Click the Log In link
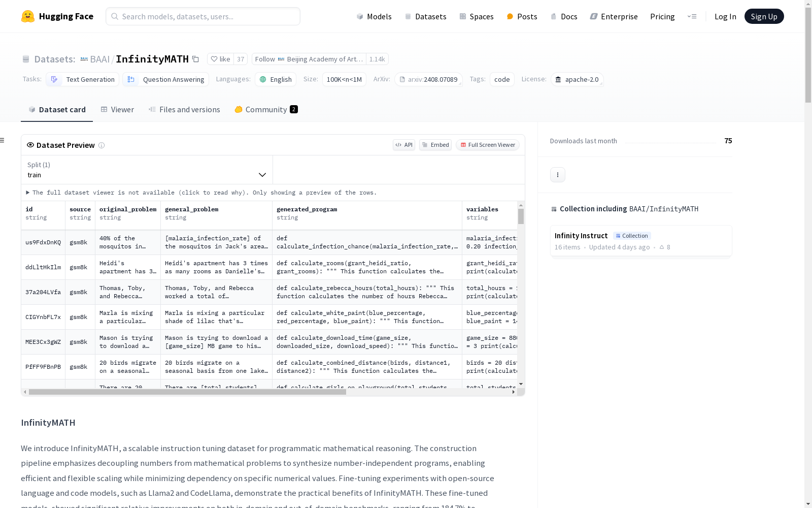Screen dimensions: 812x508 click(725, 16)
